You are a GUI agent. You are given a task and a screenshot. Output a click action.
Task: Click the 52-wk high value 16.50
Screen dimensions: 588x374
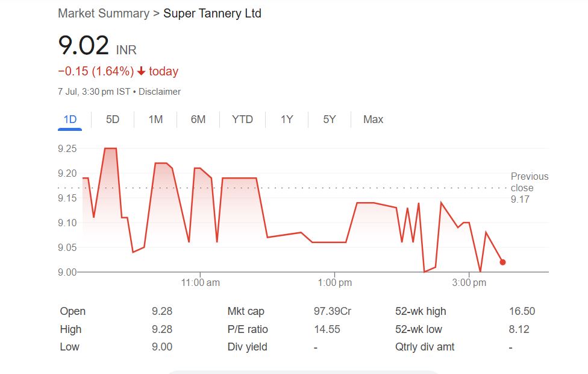(522, 311)
